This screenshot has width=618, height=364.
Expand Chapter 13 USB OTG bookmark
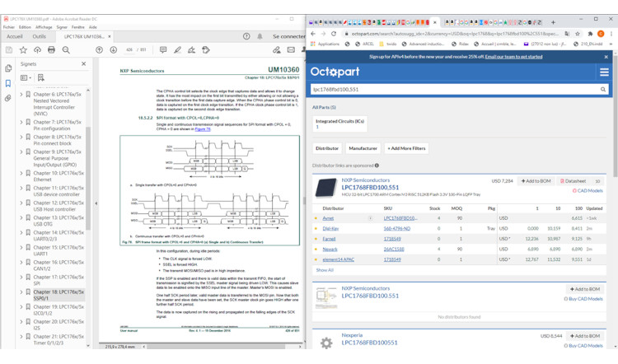click(x=21, y=217)
